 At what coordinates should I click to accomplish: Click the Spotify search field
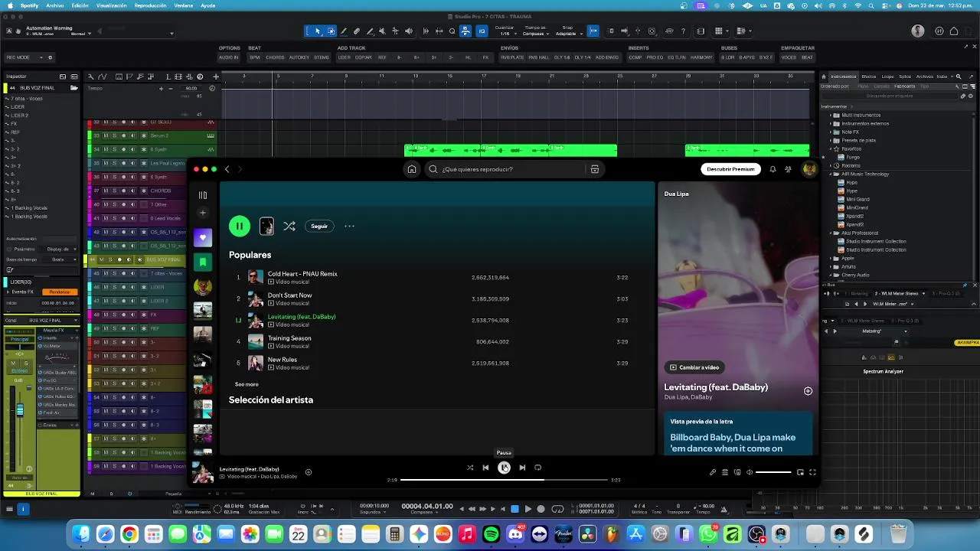coord(505,169)
